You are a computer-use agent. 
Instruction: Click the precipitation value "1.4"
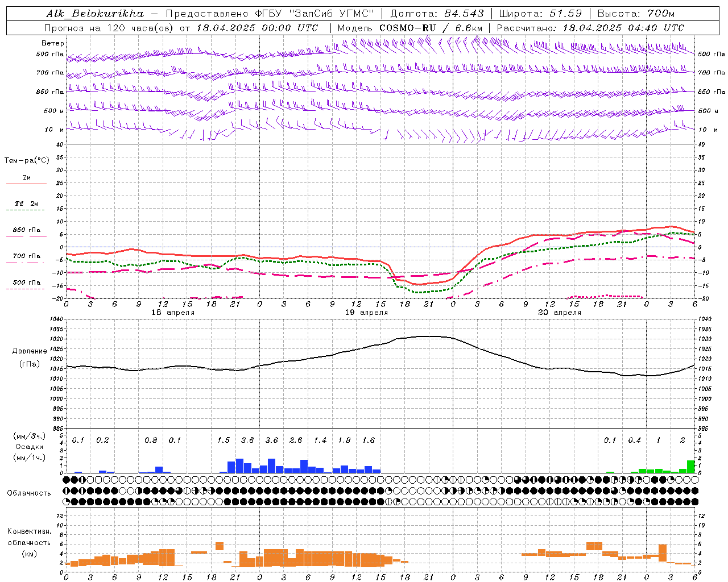pyautogui.click(x=320, y=440)
